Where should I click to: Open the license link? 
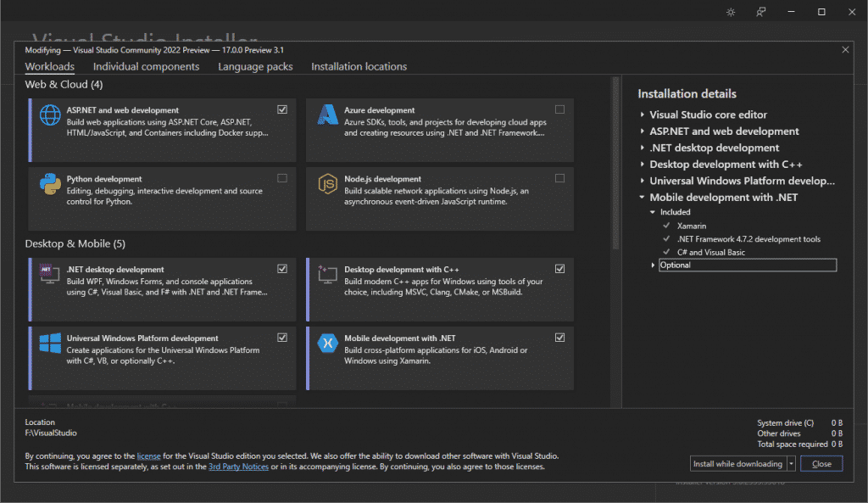click(x=149, y=455)
